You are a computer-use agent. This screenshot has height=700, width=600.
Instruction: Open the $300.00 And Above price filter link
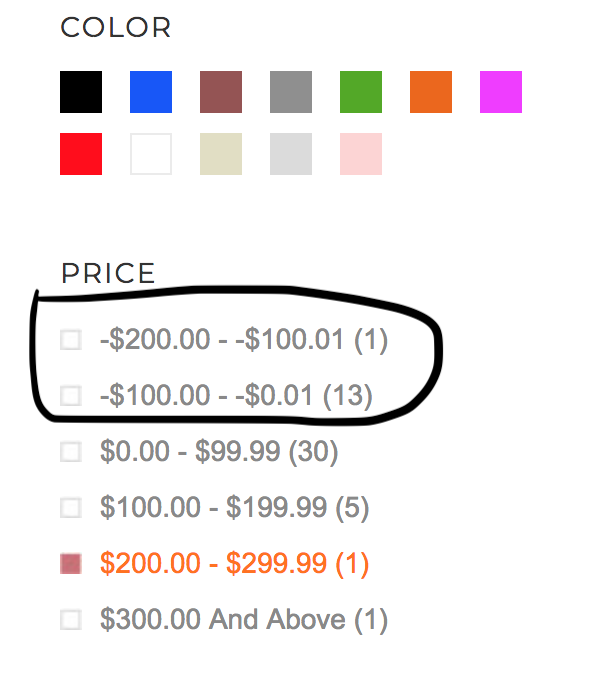pos(243,620)
